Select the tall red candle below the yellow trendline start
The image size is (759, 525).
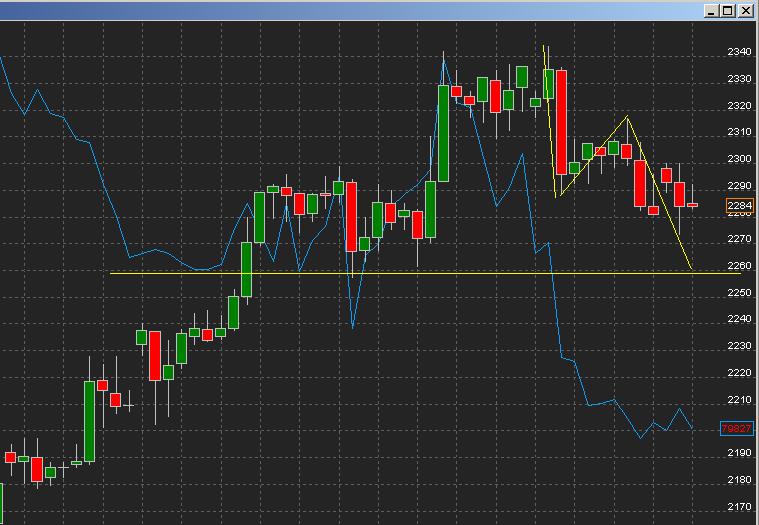click(x=562, y=122)
